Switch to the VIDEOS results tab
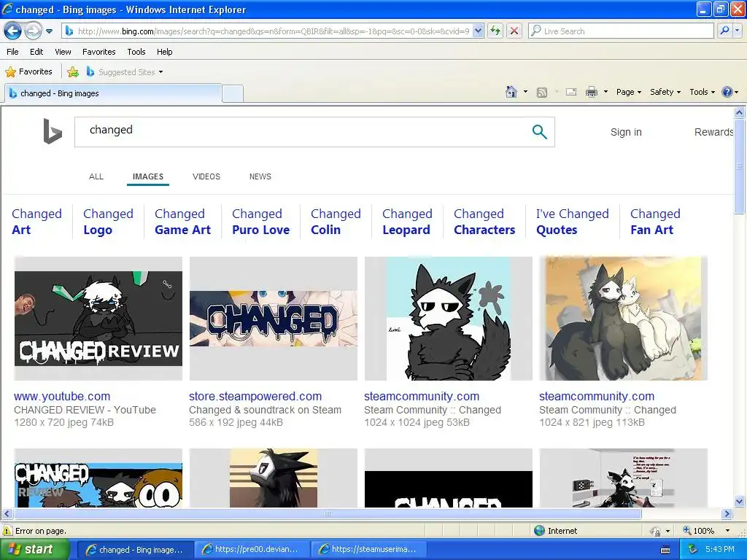Screen dimensions: 747x560 [x=206, y=176]
